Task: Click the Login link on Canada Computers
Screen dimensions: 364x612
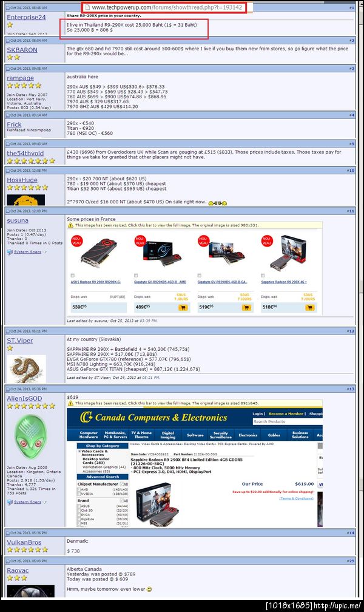Action: click(x=257, y=413)
